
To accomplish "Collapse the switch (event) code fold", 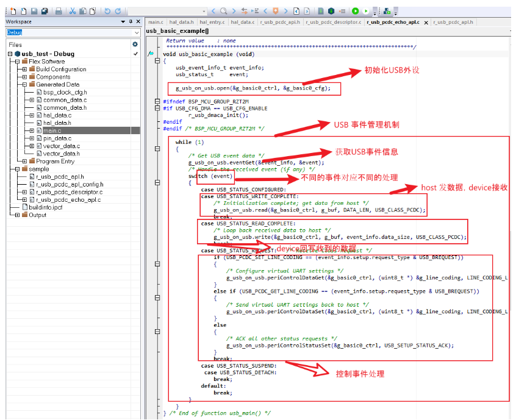I will [x=157, y=182].
